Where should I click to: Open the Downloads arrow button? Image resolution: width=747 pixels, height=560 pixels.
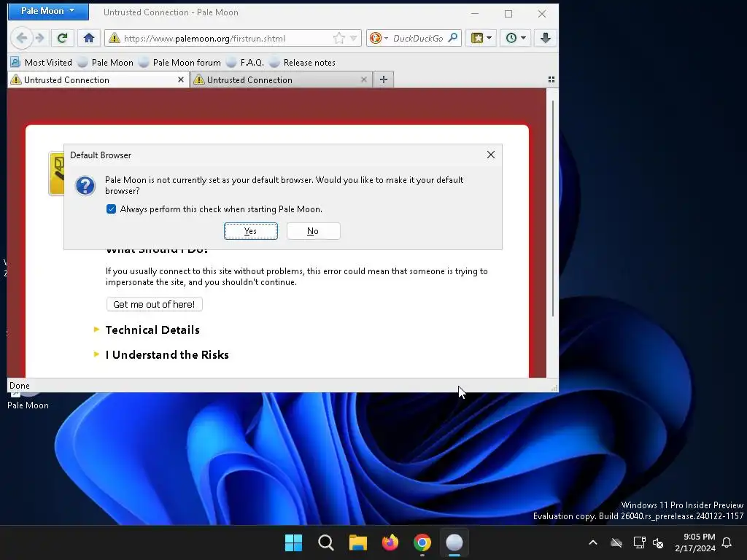point(546,38)
